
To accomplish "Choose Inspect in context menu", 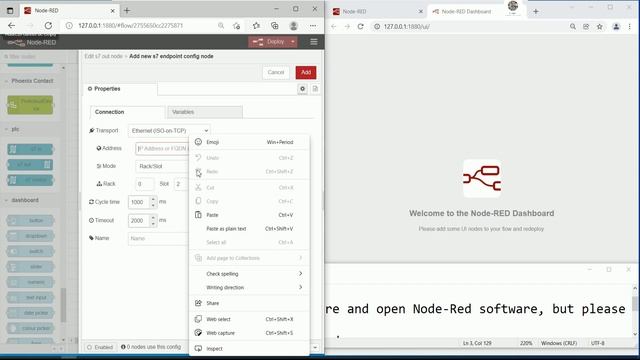I will coord(249,349).
